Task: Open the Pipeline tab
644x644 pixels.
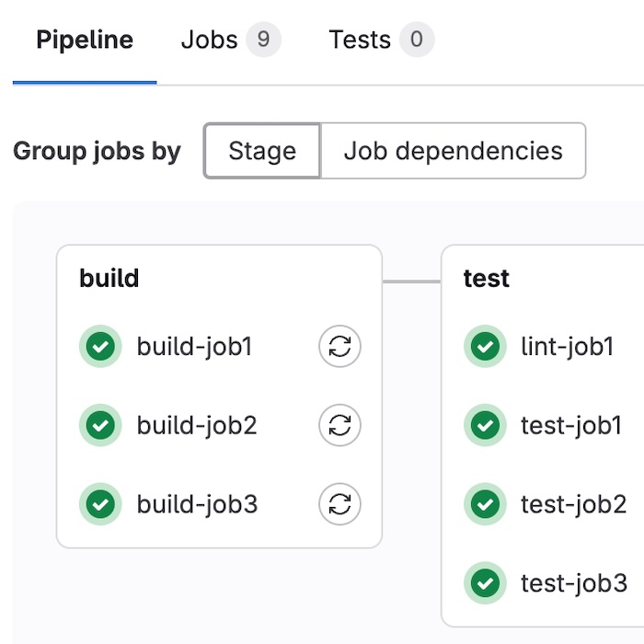Action: click(85, 40)
